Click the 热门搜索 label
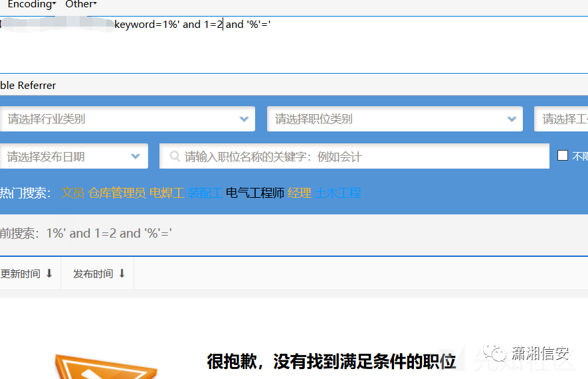Screen dimensions: 588x379 (25, 193)
